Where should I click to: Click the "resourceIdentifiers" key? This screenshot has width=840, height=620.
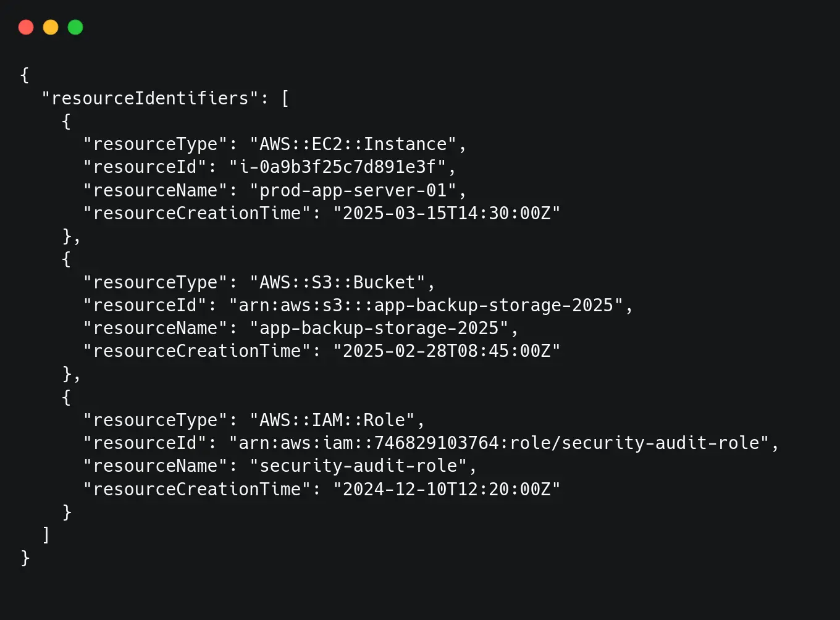(x=149, y=98)
